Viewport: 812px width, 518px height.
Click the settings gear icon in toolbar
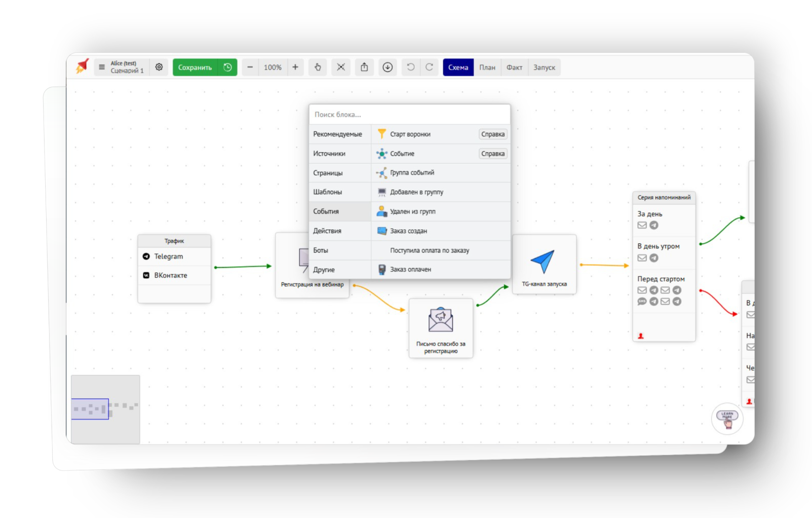point(159,67)
